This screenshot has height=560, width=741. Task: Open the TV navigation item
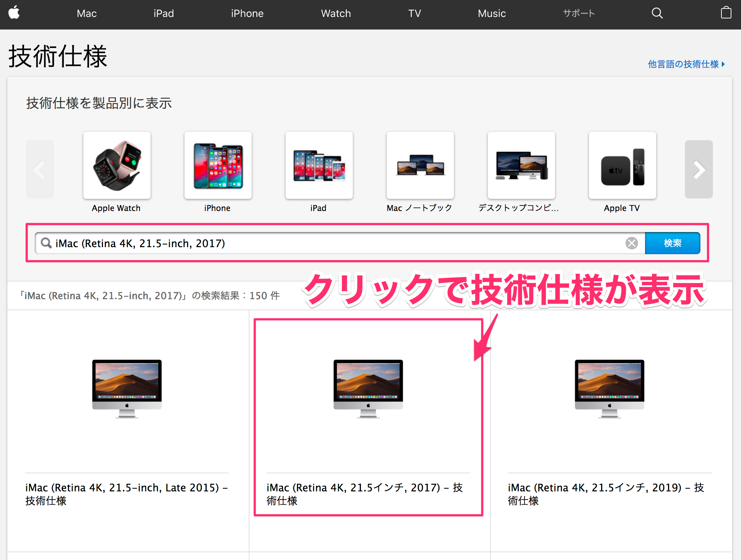414,14
